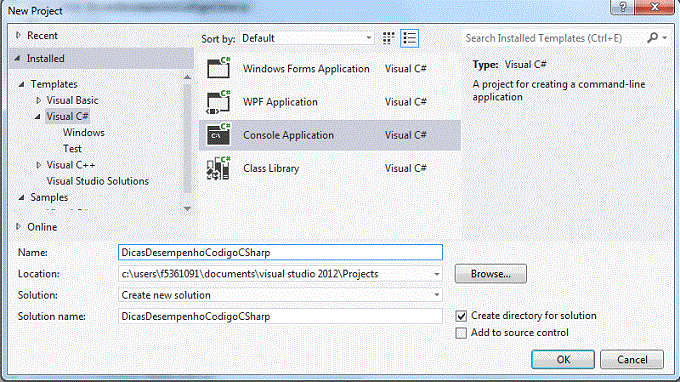Select Visual Basic in template tree
The image size is (680, 382).
[72, 100]
